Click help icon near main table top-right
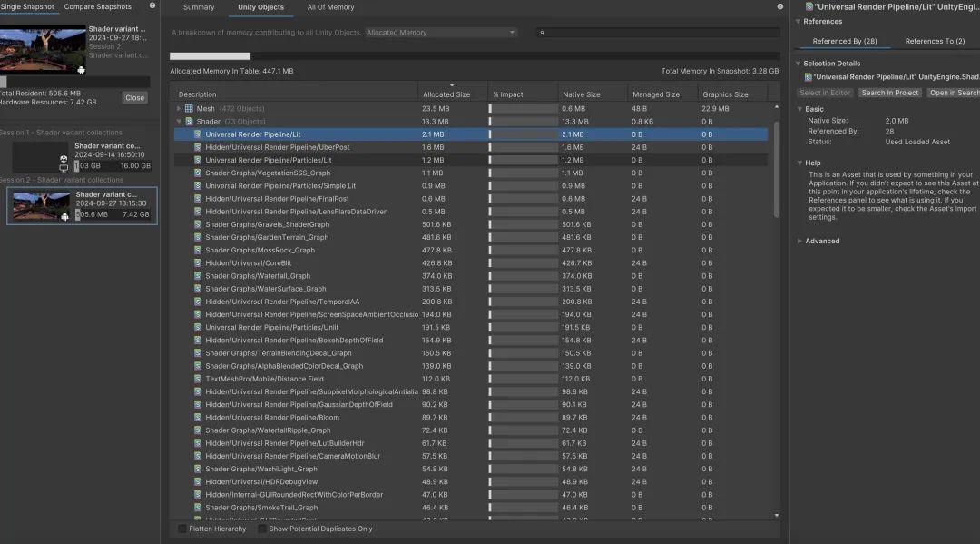Image resolution: width=980 pixels, height=544 pixels. [780, 6]
